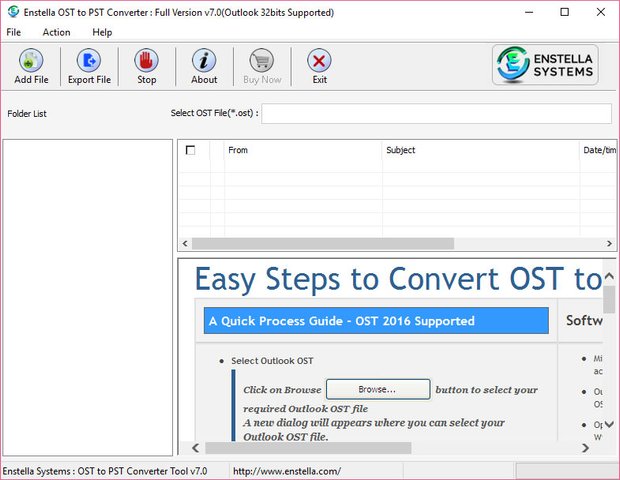
Task: Click status text 'Enstella Systems : OST to PST Converter Tool v7.0'
Action: pos(105,471)
